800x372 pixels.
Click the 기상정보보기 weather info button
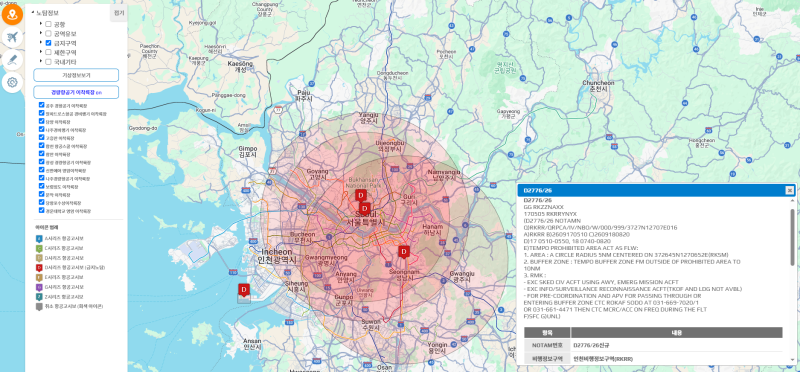coord(76,75)
